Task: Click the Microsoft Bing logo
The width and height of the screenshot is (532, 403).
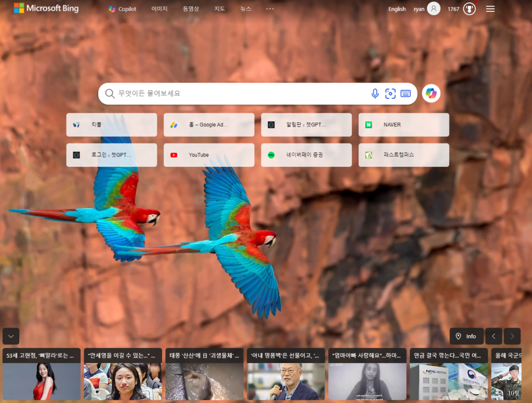Action: pyautogui.click(x=46, y=8)
